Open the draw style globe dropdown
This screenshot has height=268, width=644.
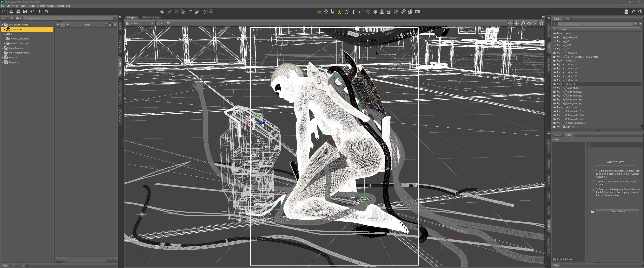pyautogui.click(x=160, y=23)
